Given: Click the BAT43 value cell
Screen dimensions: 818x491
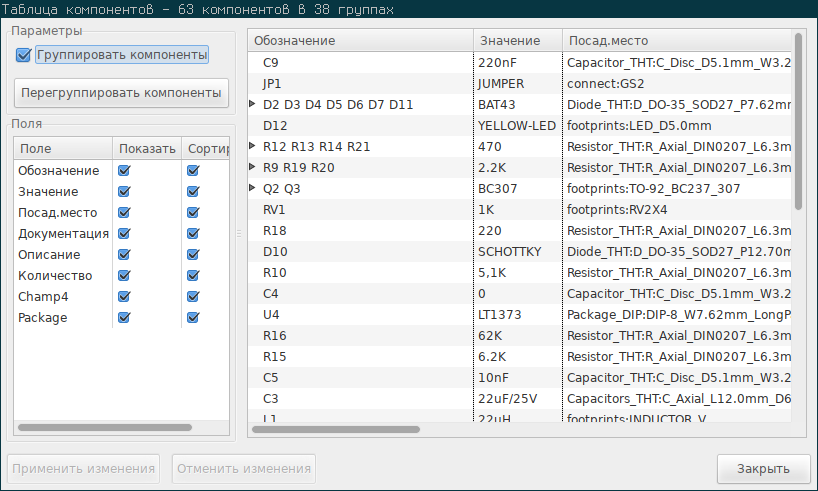Looking at the screenshot, I should click(x=518, y=104).
